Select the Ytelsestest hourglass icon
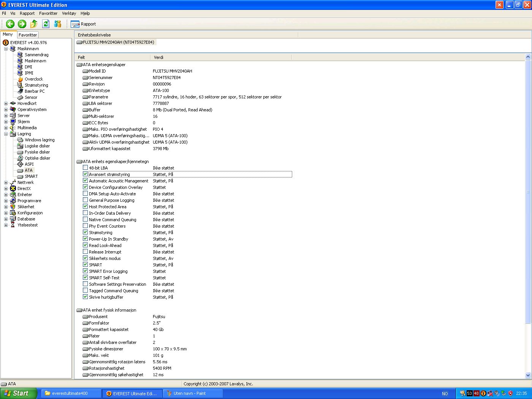The image size is (532, 399). click(13, 225)
